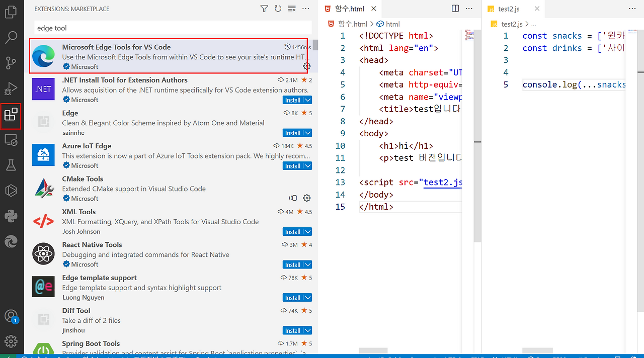This screenshot has width=644, height=358.
Task: Switch to the test2.js editor tab
Action: point(508,9)
